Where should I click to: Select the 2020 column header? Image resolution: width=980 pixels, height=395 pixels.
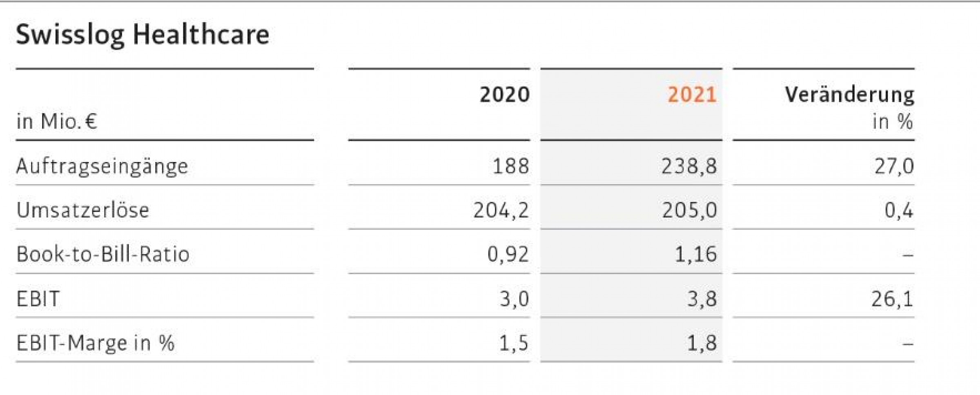click(505, 95)
